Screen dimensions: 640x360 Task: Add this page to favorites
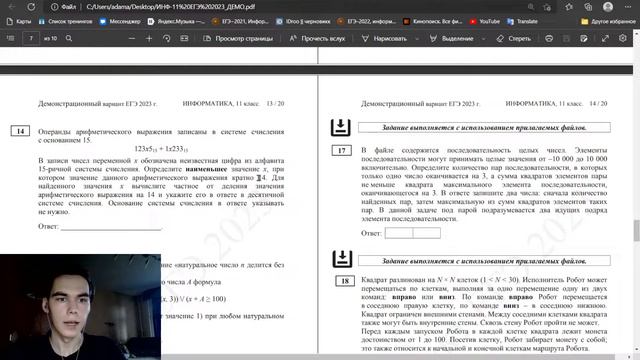tap(547, 7)
